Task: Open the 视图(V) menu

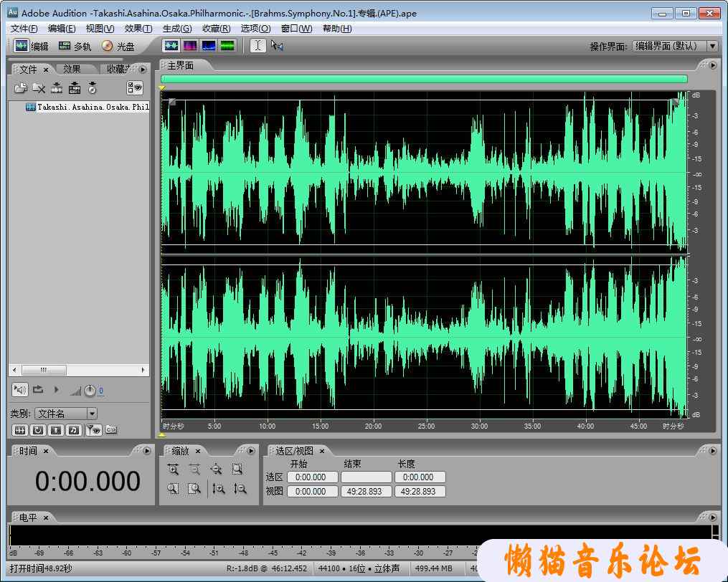Action: [x=100, y=28]
